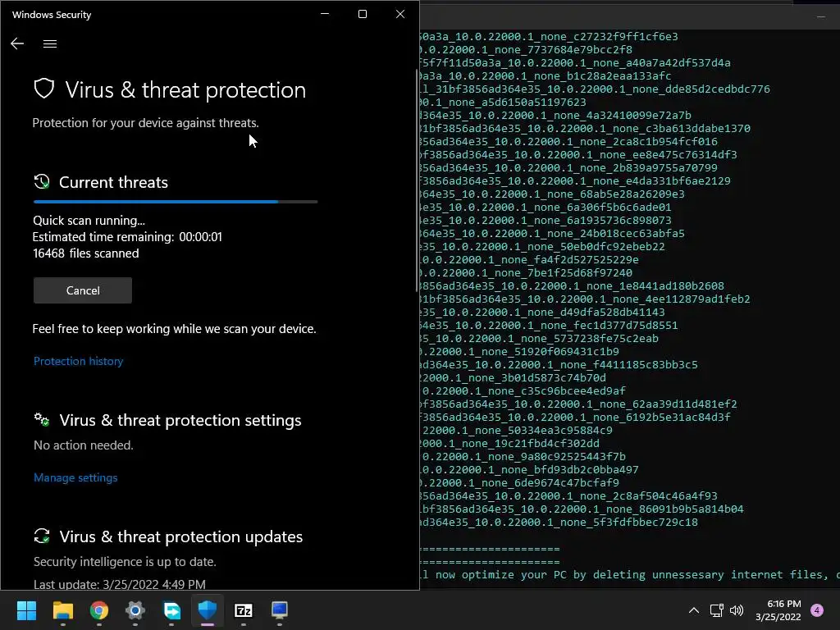Maximize the Windows Security window
This screenshot has height=630, width=840.
tap(363, 14)
